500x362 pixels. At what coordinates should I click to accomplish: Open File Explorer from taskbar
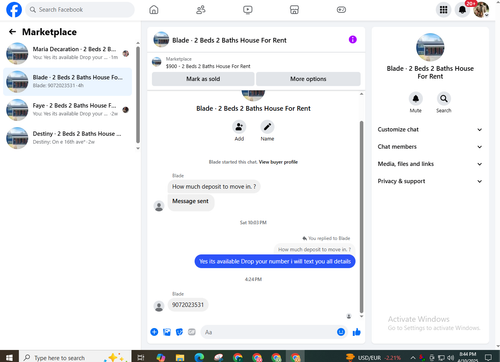(x=180, y=358)
